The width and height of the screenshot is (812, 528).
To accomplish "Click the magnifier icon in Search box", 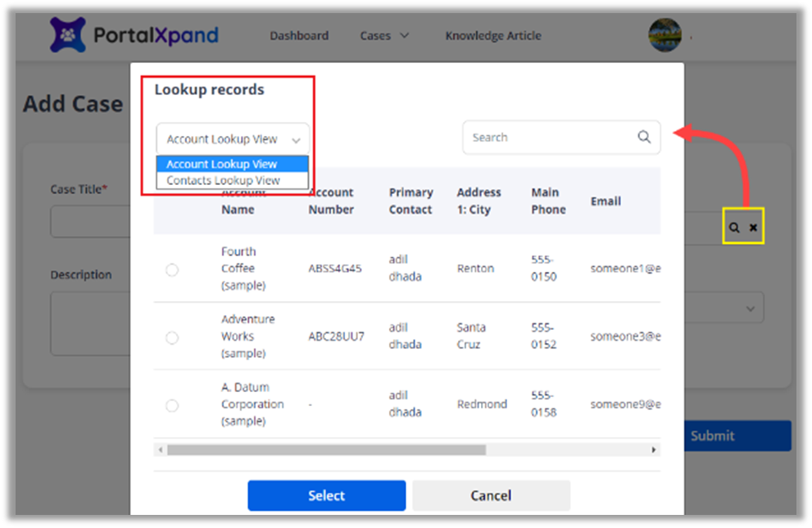I will point(644,138).
